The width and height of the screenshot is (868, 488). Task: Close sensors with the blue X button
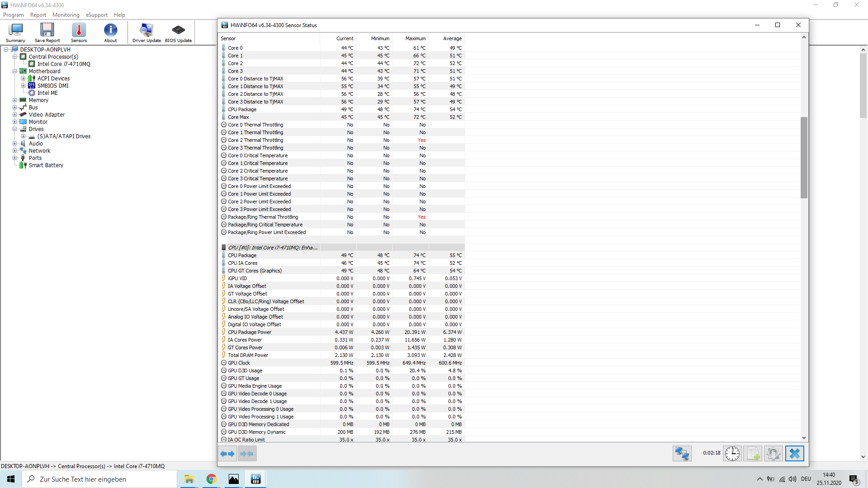[x=794, y=453]
